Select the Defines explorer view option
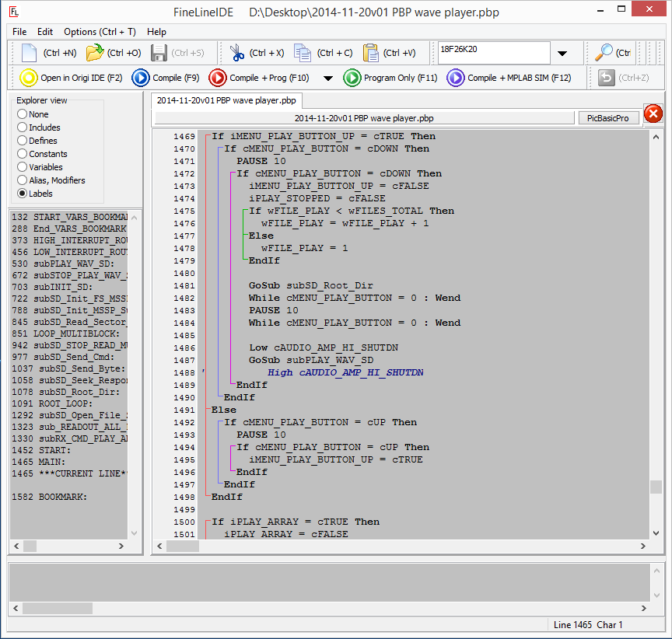The image size is (672, 639). click(x=23, y=141)
